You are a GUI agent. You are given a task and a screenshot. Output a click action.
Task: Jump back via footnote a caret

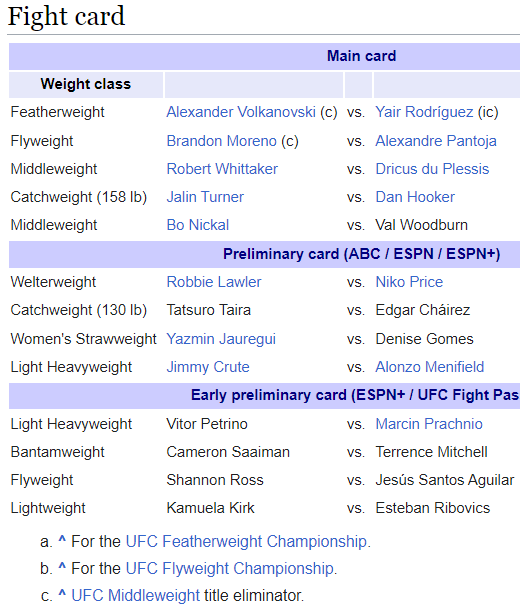click(x=62, y=540)
